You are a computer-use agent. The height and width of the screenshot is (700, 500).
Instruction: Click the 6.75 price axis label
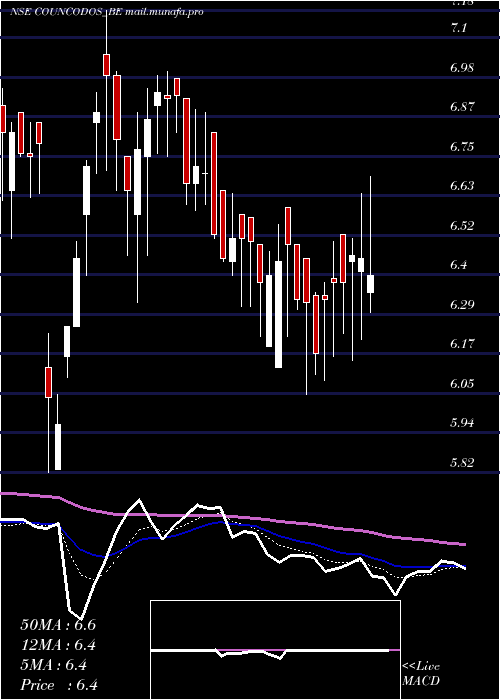pos(463,147)
